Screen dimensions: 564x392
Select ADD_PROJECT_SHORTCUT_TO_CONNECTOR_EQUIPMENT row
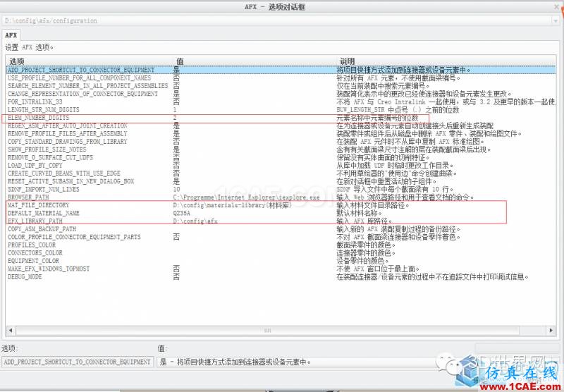pos(281,70)
